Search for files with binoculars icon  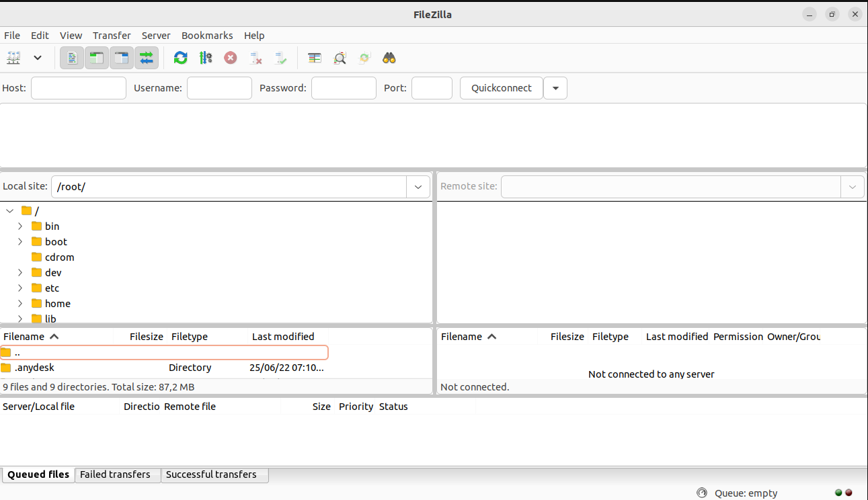[x=389, y=58]
